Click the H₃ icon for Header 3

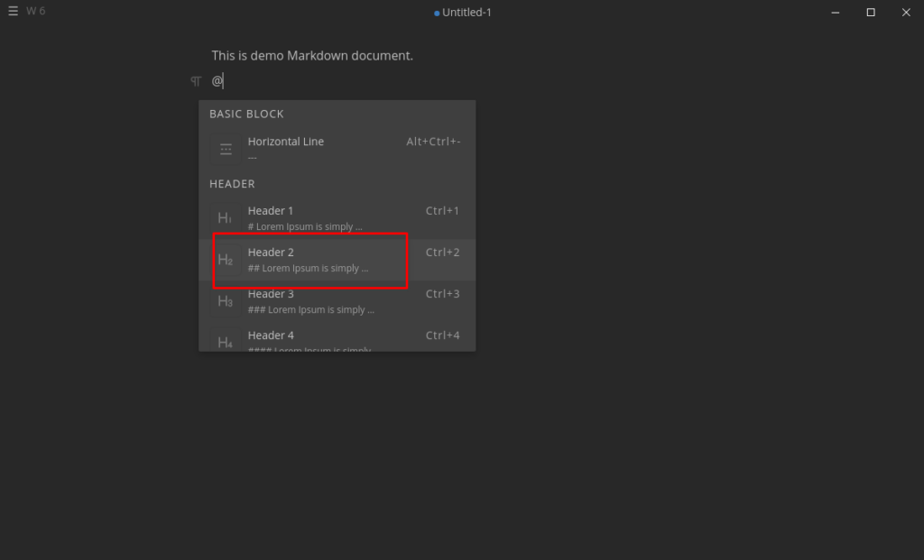[225, 300]
